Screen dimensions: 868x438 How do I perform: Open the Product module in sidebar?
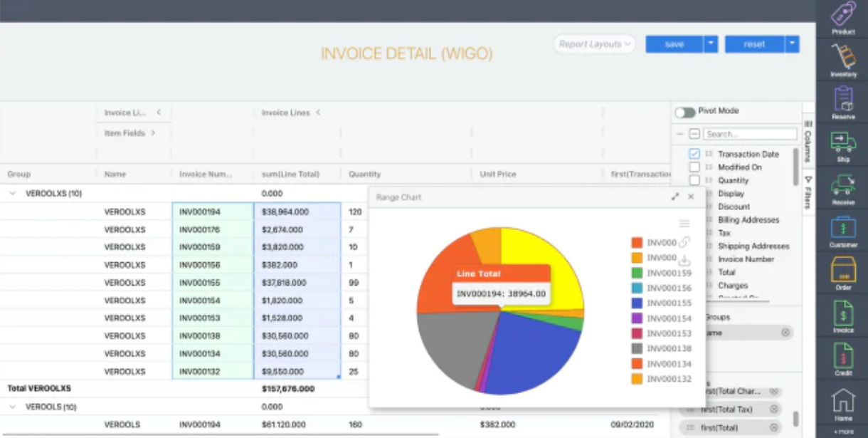(x=843, y=19)
